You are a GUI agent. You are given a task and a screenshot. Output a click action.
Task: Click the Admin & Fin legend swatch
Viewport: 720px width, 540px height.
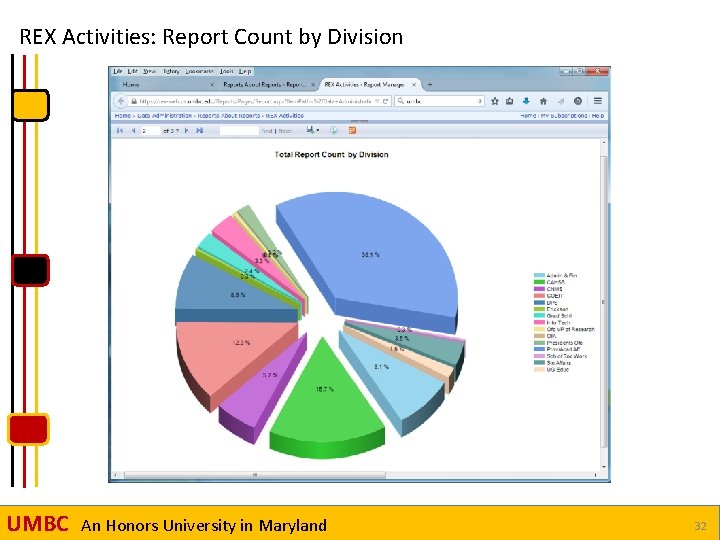click(539, 276)
